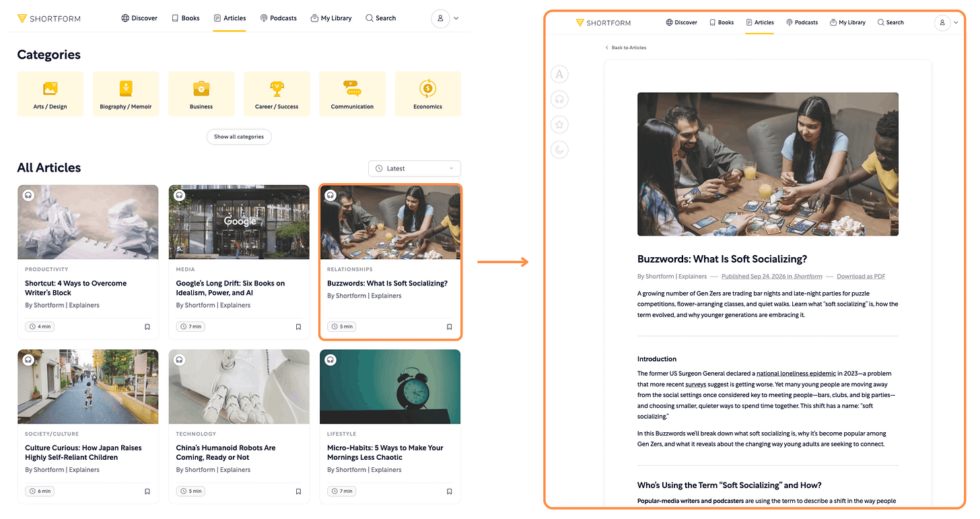Image resolution: width=980 pixels, height=519 pixels.
Task: Click Search in the article window navigation
Action: 890,22
